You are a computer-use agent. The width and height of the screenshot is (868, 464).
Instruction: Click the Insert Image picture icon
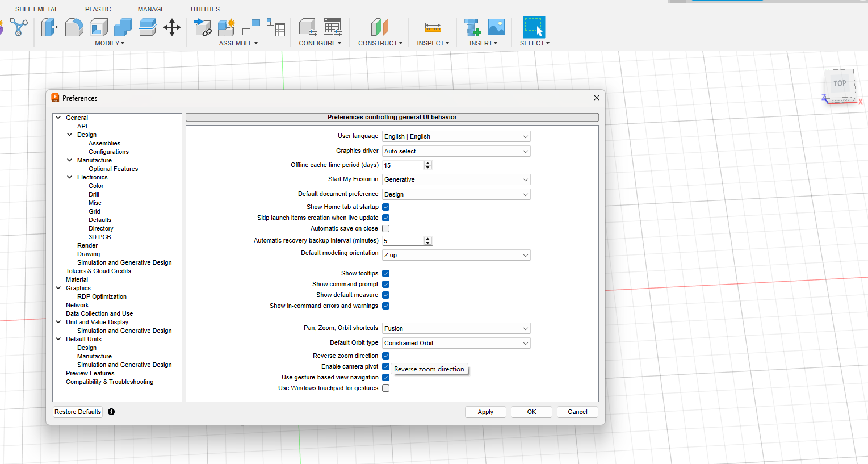(x=496, y=27)
